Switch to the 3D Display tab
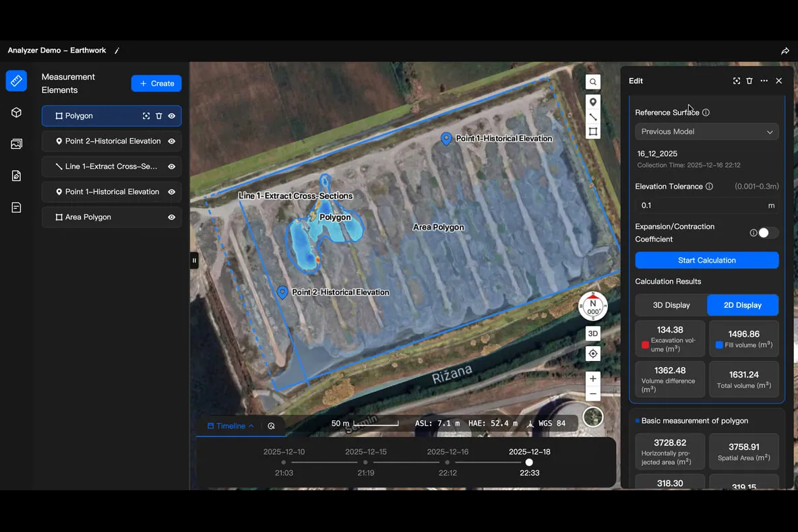This screenshot has height=532, width=798. 671,305
